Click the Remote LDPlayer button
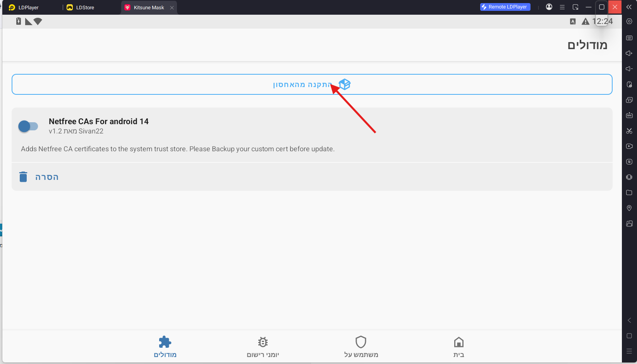637x364 pixels. pos(505,7)
